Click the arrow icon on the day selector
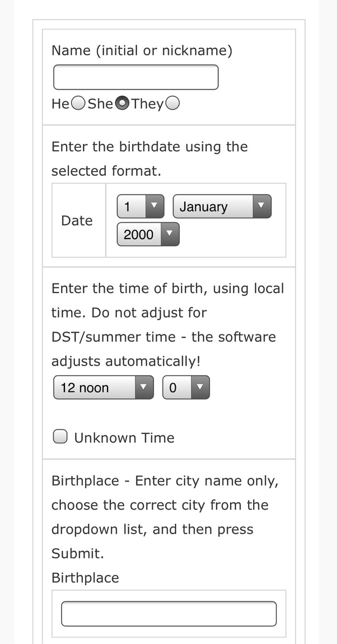This screenshot has width=337, height=644. [x=155, y=207]
